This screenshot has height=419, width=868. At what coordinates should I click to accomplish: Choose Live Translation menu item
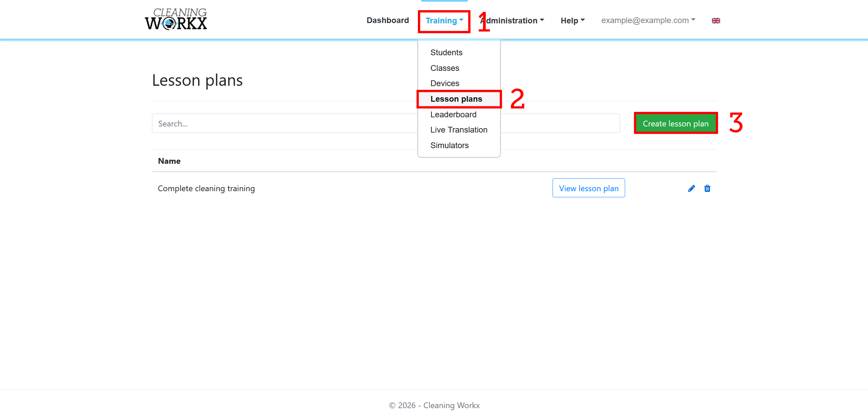[x=459, y=130]
